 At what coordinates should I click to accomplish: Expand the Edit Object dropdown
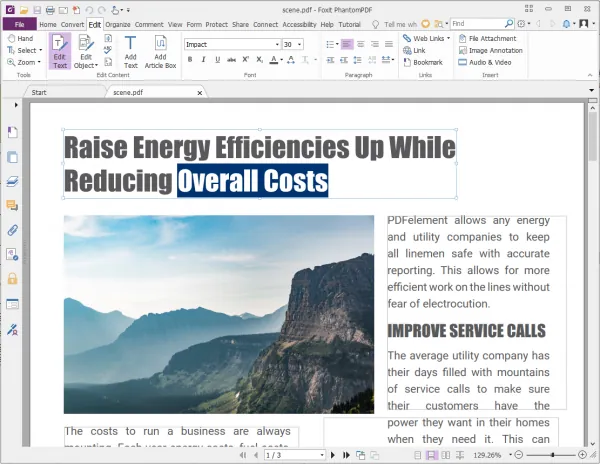(96, 66)
